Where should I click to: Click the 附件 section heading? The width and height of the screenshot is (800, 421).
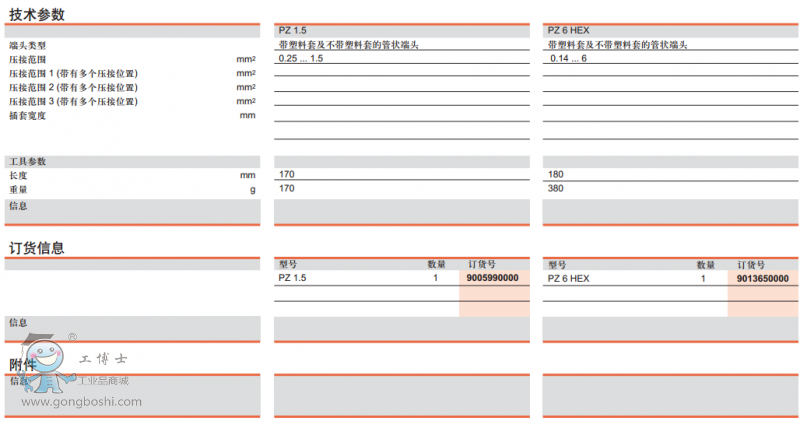click(x=23, y=366)
